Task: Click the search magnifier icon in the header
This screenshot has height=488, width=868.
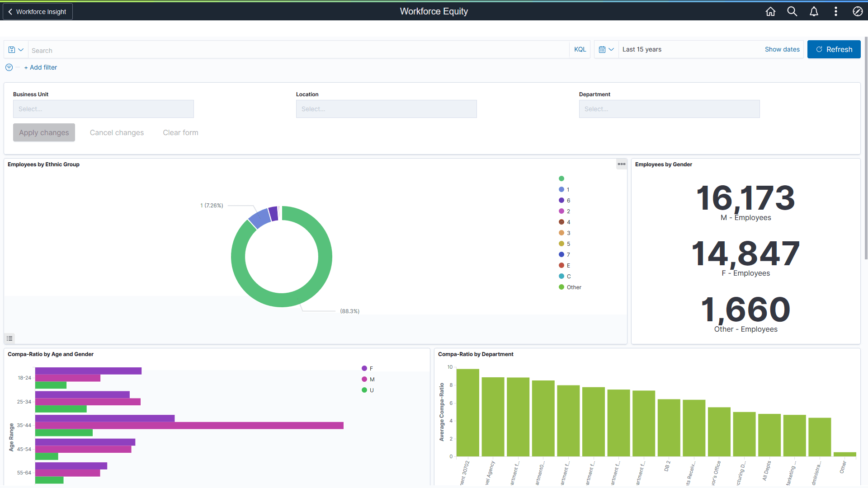Action: [x=792, y=11]
